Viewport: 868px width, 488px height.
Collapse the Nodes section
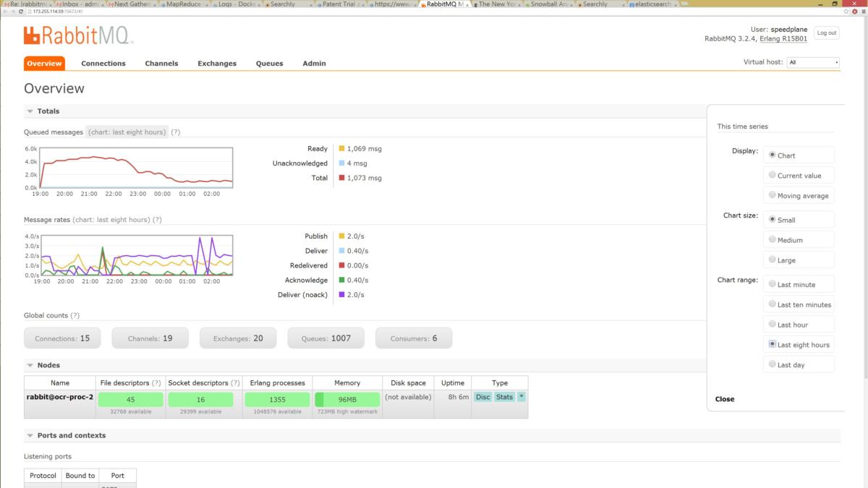(29, 365)
